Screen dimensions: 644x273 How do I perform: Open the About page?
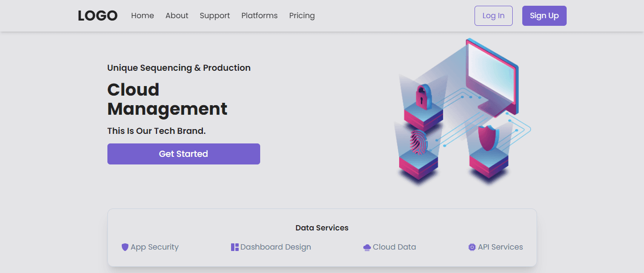point(177,16)
